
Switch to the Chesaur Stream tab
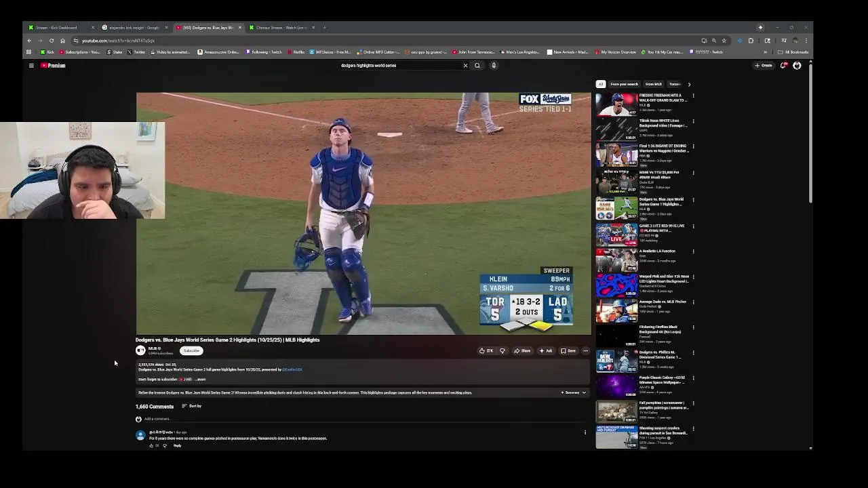point(280,28)
